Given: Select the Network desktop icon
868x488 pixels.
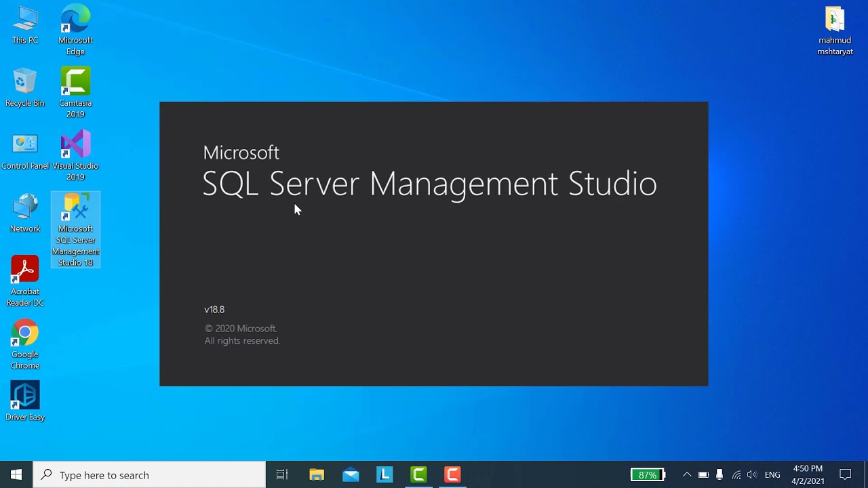Looking at the screenshot, I should 25,213.
